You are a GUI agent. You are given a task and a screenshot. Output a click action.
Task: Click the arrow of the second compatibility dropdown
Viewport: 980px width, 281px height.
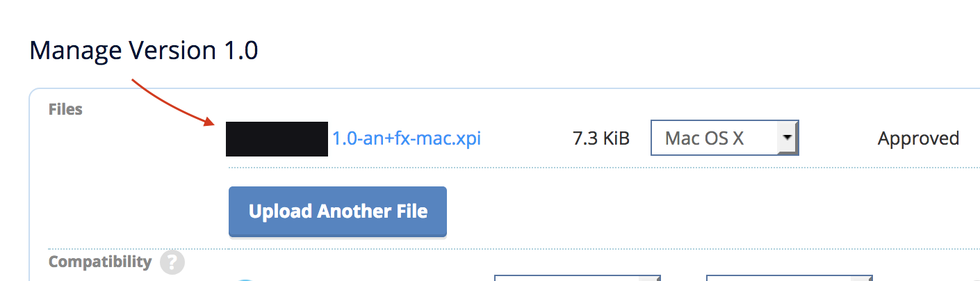[862, 278]
